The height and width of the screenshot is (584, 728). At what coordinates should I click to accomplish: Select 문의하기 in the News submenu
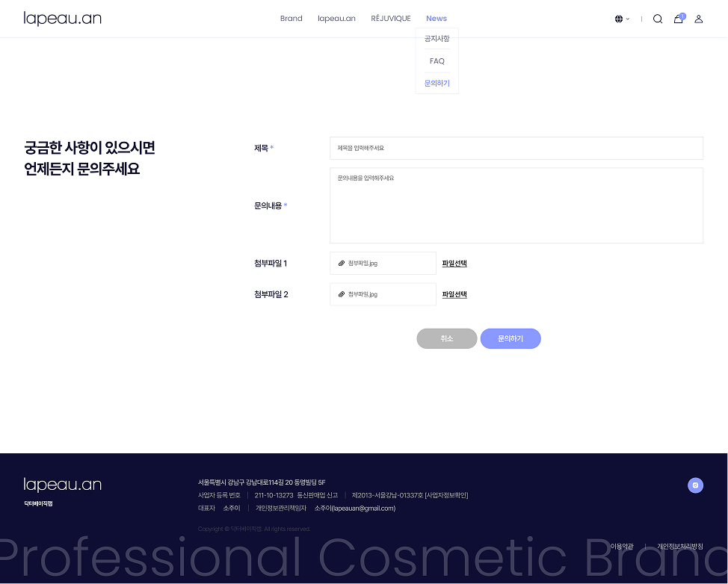coord(437,83)
